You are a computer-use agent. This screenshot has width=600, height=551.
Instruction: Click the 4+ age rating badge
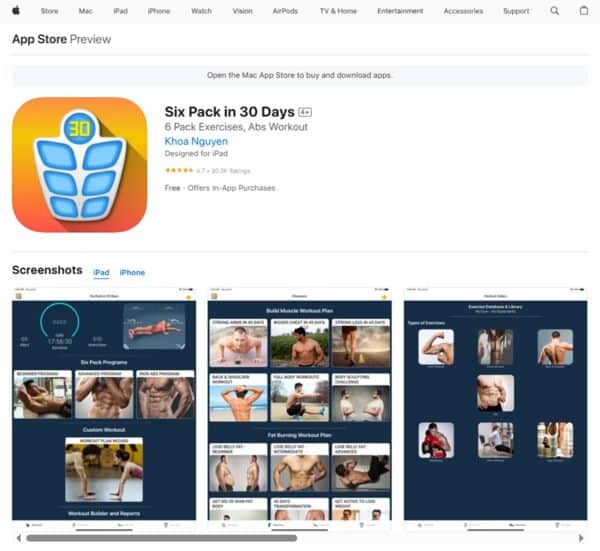305,112
